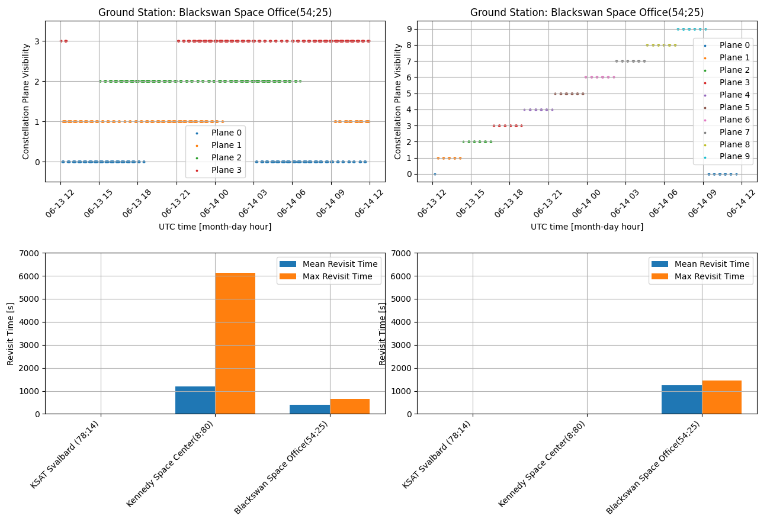Viewport: 770px width, 532px height.
Task: Click the orange Max Revisit bar for Kennedy
Action: 236,340
